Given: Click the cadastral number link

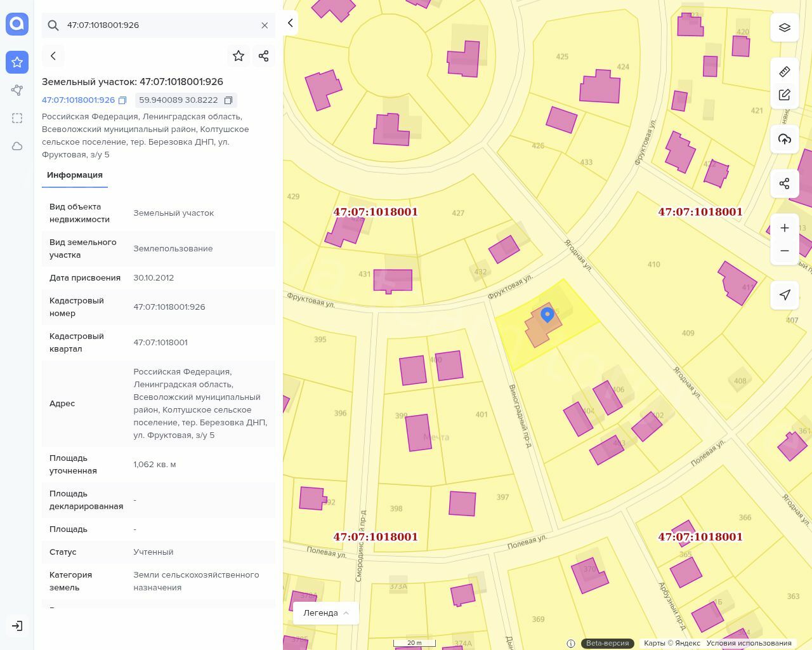Looking at the screenshot, I should 78,100.
